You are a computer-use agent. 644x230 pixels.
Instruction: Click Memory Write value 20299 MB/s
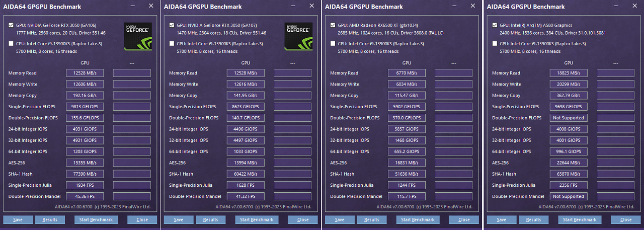[569, 84]
